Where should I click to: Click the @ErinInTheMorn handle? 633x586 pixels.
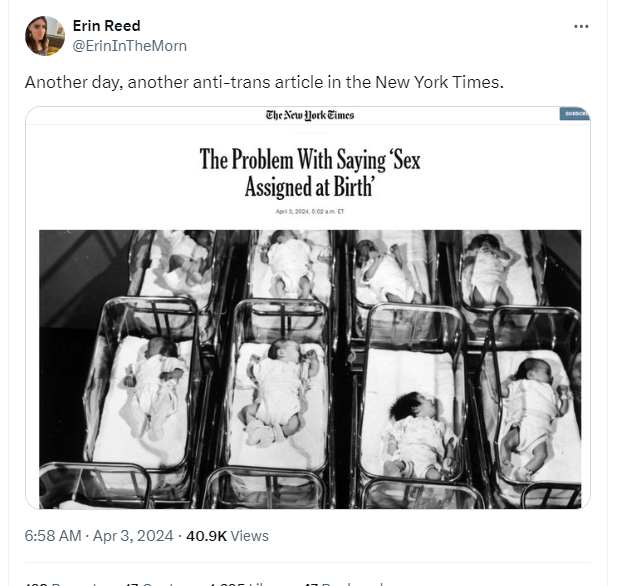pos(130,46)
